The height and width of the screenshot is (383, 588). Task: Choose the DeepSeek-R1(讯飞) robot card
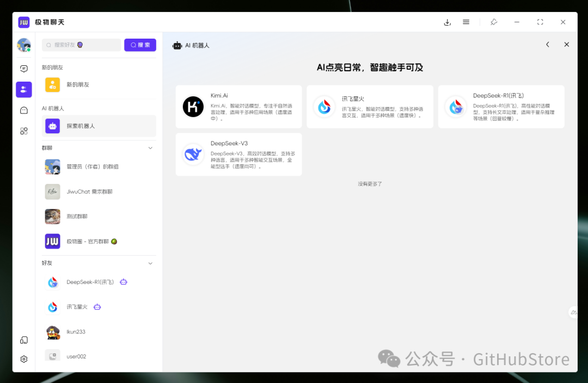click(501, 107)
